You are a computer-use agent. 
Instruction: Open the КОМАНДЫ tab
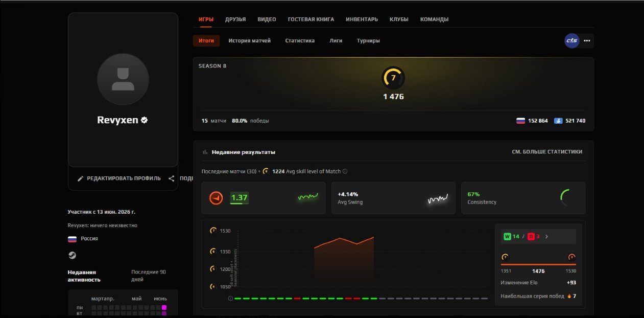coord(434,19)
